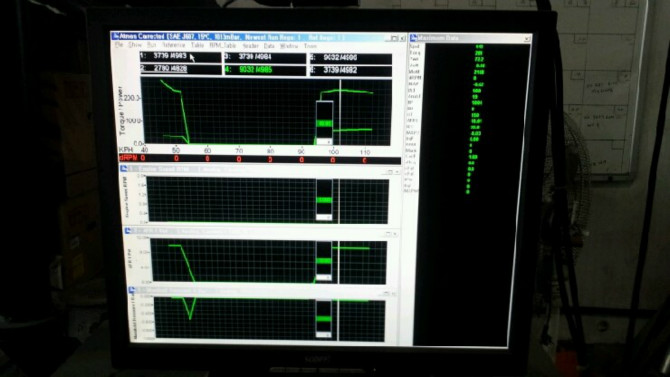
Task: Click the Torque / Power axis label
Action: [121, 111]
